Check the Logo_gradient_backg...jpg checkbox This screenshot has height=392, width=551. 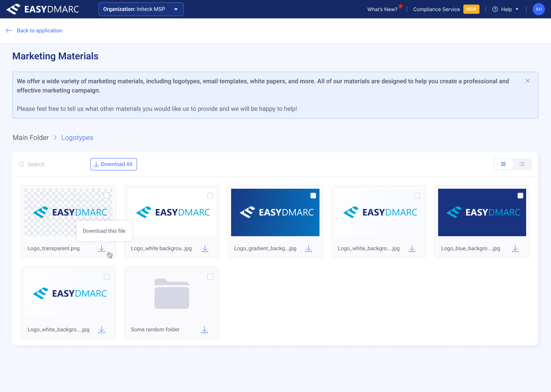coord(313,196)
